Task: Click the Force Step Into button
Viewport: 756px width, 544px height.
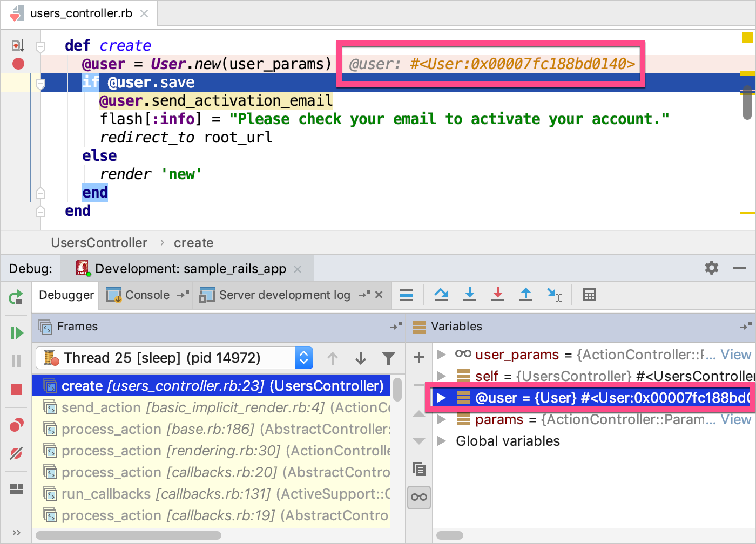Action: click(498, 295)
